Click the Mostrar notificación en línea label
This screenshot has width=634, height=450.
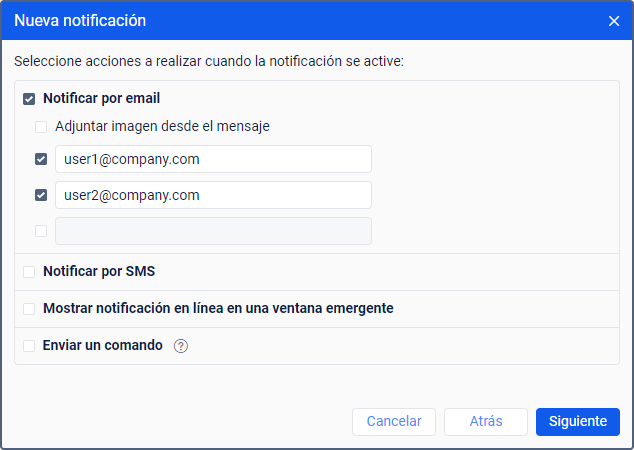click(217, 309)
